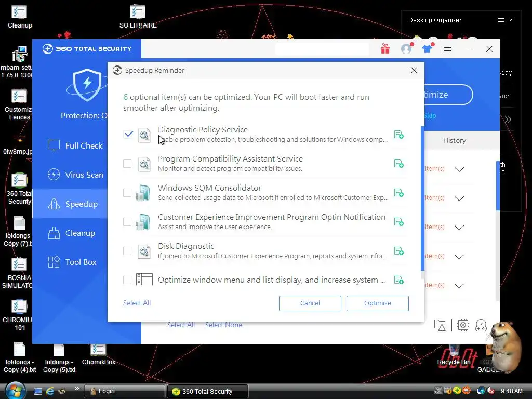The image size is (532, 399).
Task: Click the taskbar clock showing 9:48 AM
Action: click(x=512, y=391)
